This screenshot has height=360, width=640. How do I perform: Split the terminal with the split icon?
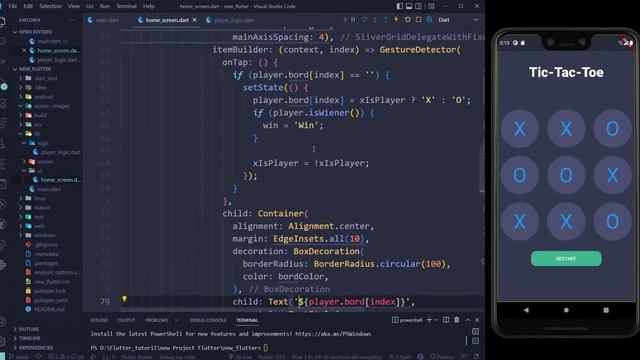[446, 320]
